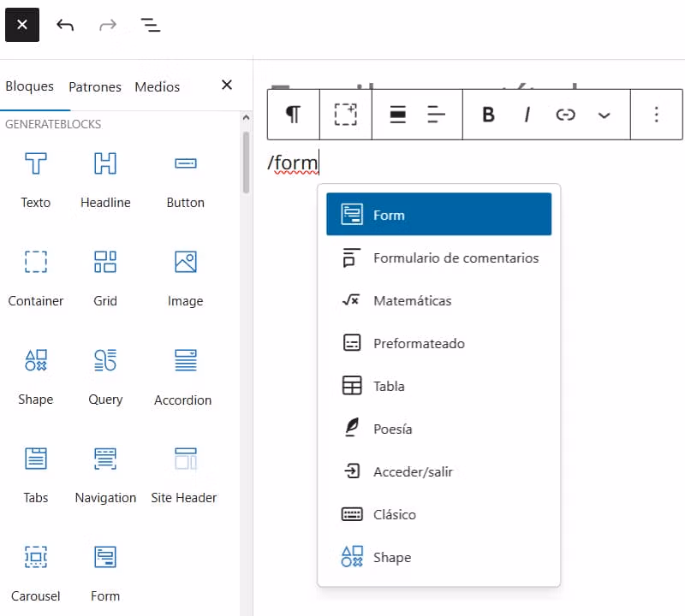Image resolution: width=685 pixels, height=616 pixels.
Task: Select Form in the slash menu
Action: pyautogui.click(x=438, y=215)
